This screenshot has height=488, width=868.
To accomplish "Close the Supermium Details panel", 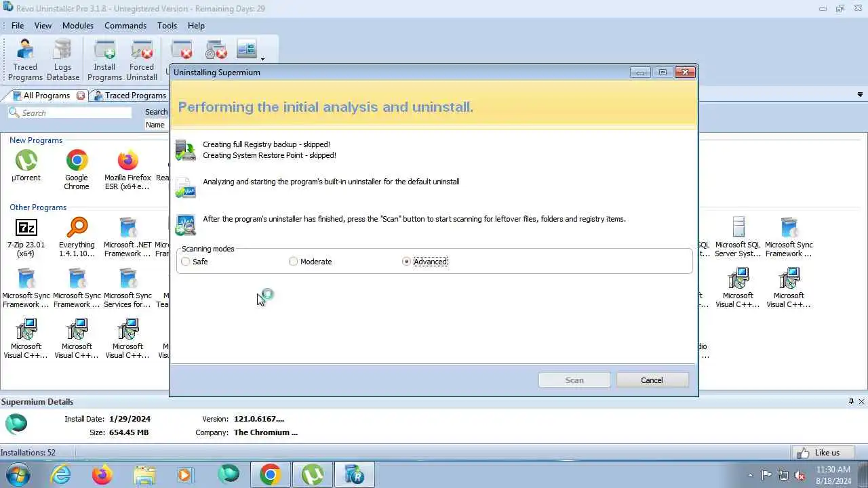I will coord(862,401).
